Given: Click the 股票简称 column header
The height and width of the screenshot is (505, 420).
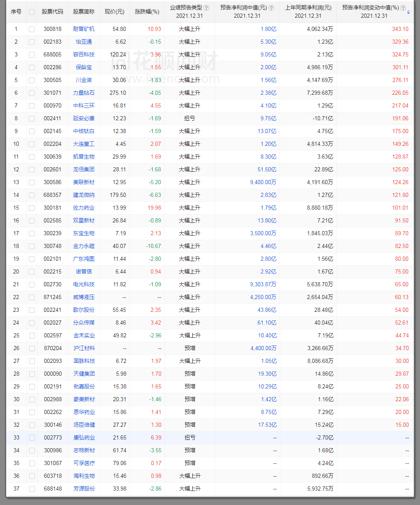Looking at the screenshot, I should [x=84, y=12].
